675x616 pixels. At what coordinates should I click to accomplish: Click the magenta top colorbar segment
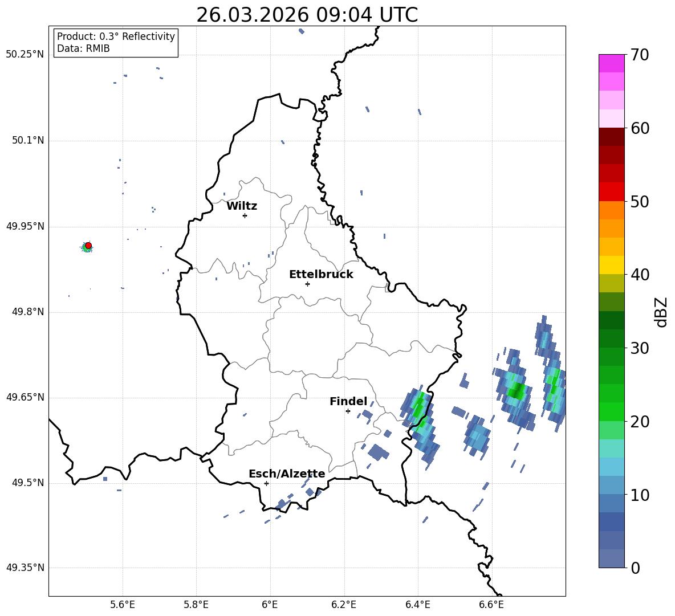pos(611,63)
